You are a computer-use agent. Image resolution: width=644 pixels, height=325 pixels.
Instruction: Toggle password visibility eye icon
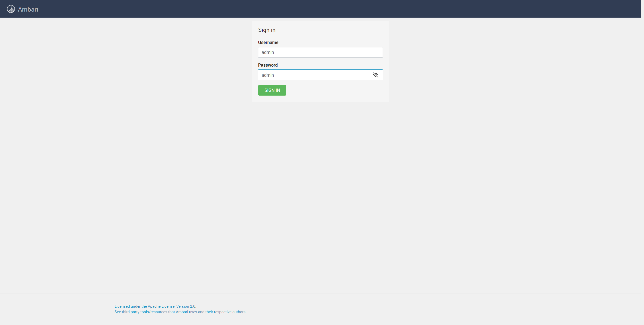375,75
